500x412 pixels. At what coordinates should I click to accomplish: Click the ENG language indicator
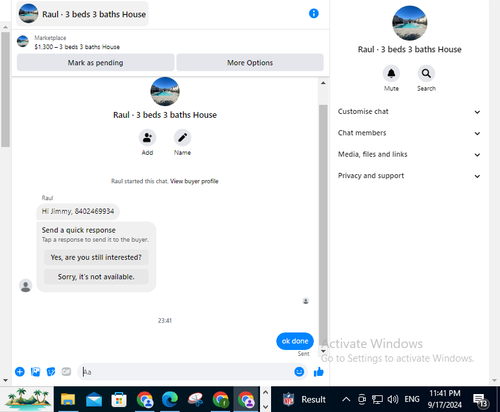click(x=412, y=399)
